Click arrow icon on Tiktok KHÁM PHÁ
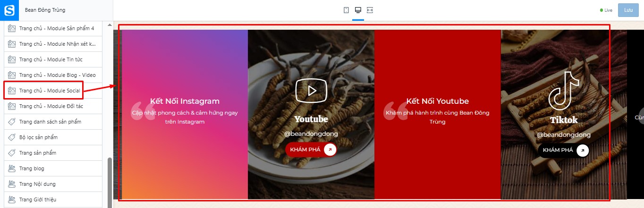Image resolution: width=644 pixels, height=208 pixels. [x=583, y=150]
